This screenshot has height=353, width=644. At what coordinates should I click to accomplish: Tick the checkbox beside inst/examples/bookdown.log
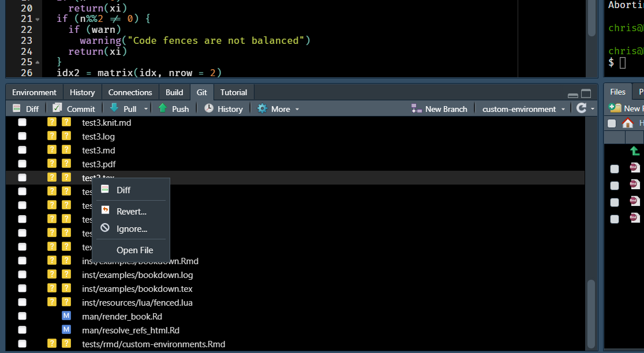pos(21,275)
